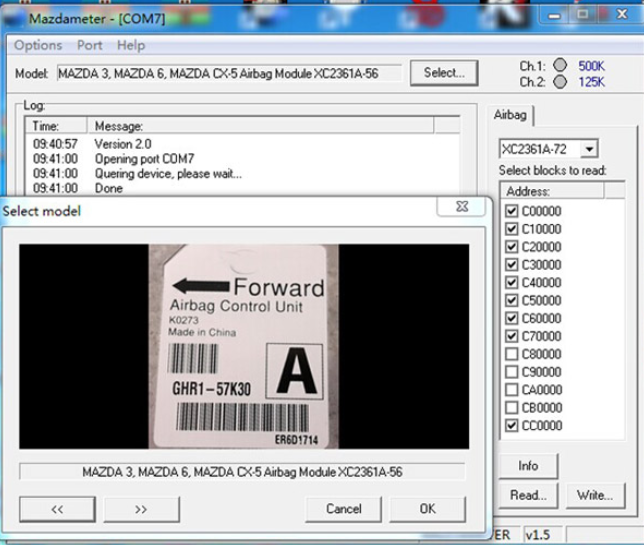The width and height of the screenshot is (644, 545).
Task: Maximize the Mazdameter window
Action: coord(582,15)
